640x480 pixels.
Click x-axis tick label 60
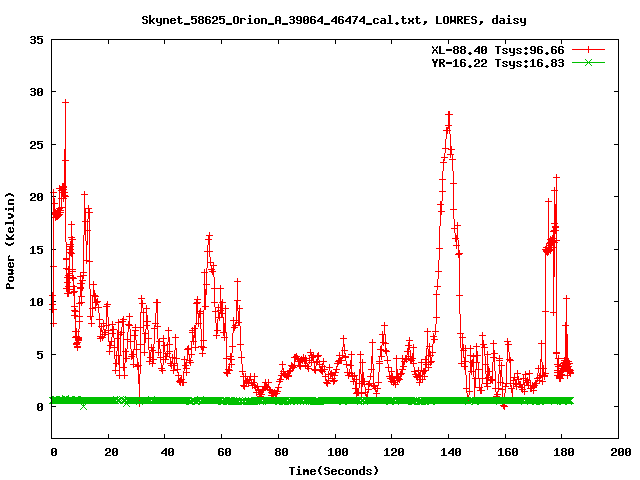224,452
